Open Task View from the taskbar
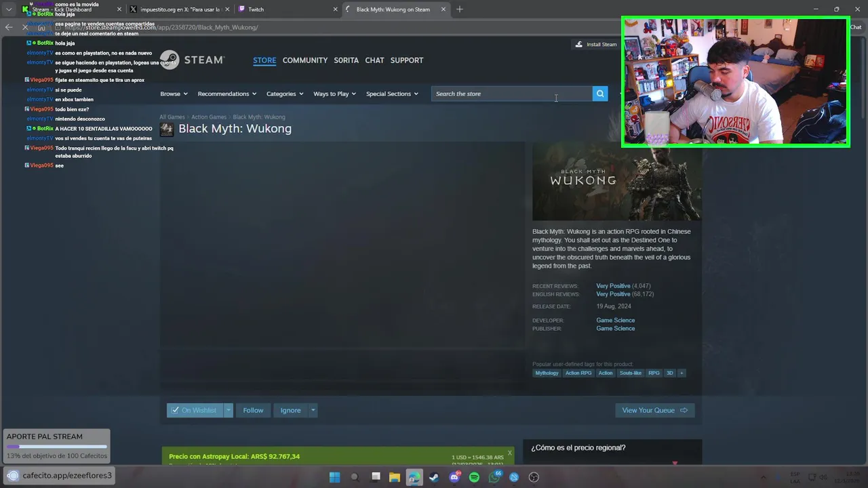The width and height of the screenshot is (868, 488). pyautogui.click(x=376, y=477)
